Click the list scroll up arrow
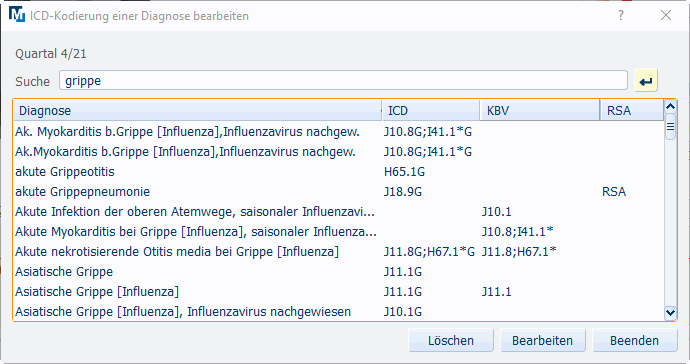This screenshot has height=364, width=690. coord(670,107)
